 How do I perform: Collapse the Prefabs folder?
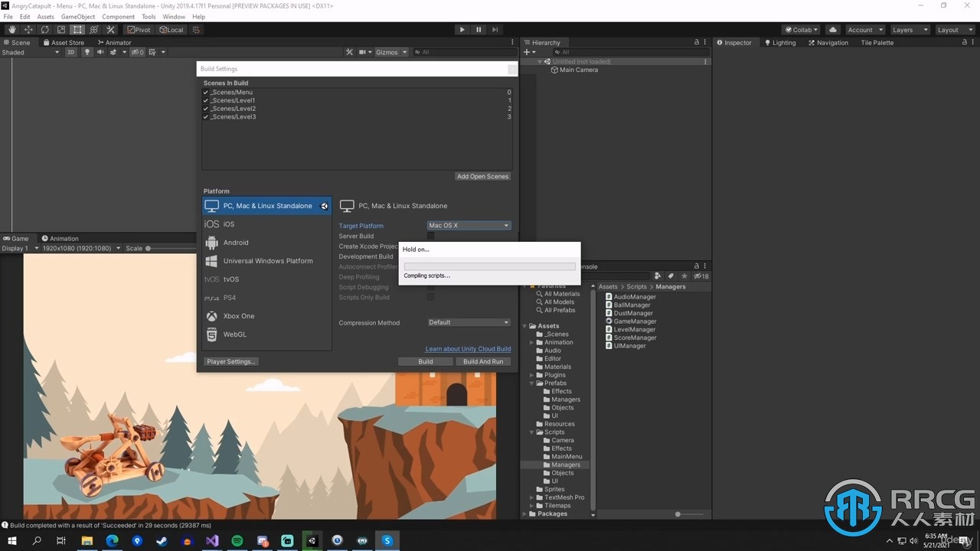point(531,383)
